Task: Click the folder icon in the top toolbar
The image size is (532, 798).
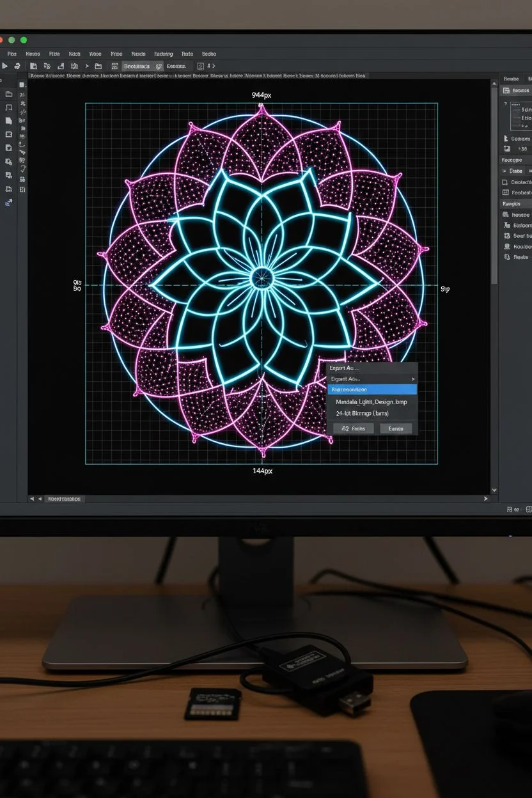Action: 98,66
